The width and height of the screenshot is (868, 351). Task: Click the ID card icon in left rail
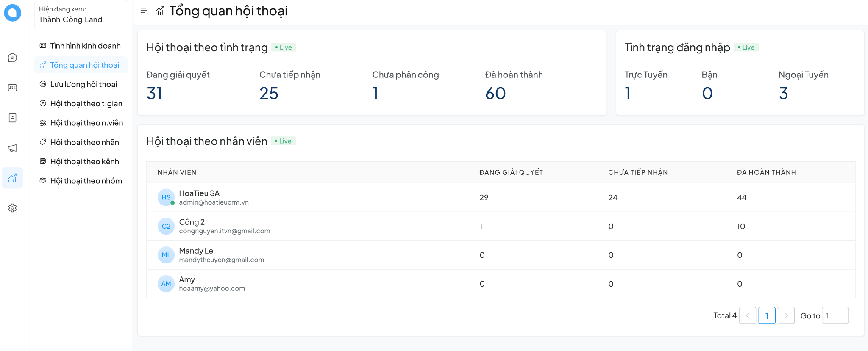[12, 88]
